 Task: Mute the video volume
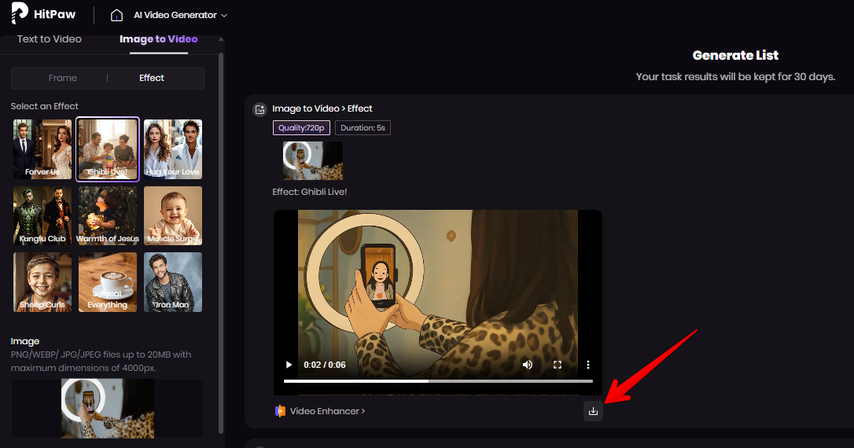point(527,365)
